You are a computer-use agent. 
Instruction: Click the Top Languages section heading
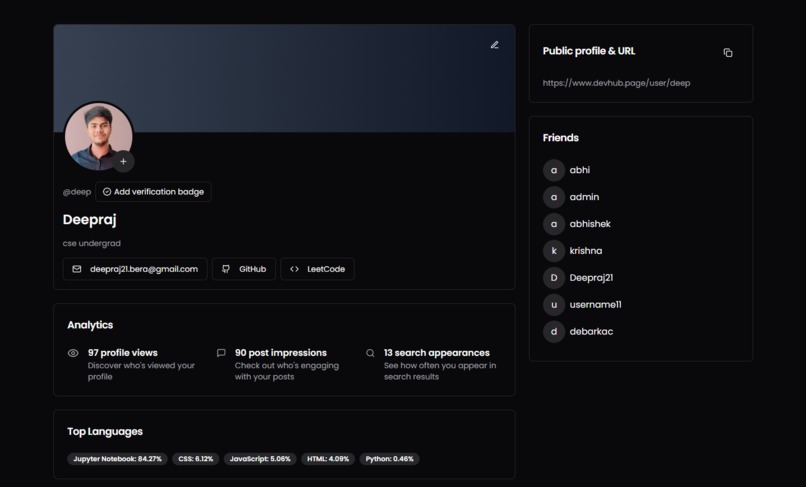(105, 431)
